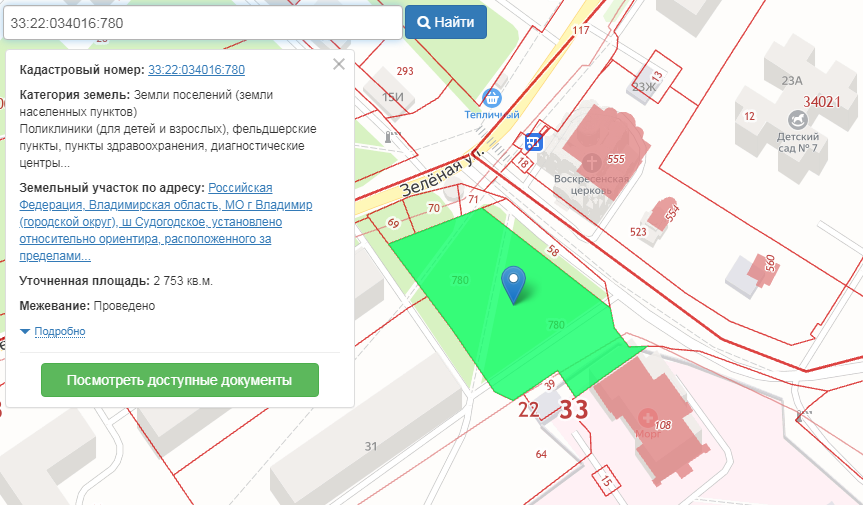The height and width of the screenshot is (505, 863).
Task: Click the Воскресенская церковь cross icon
Action: tap(592, 161)
